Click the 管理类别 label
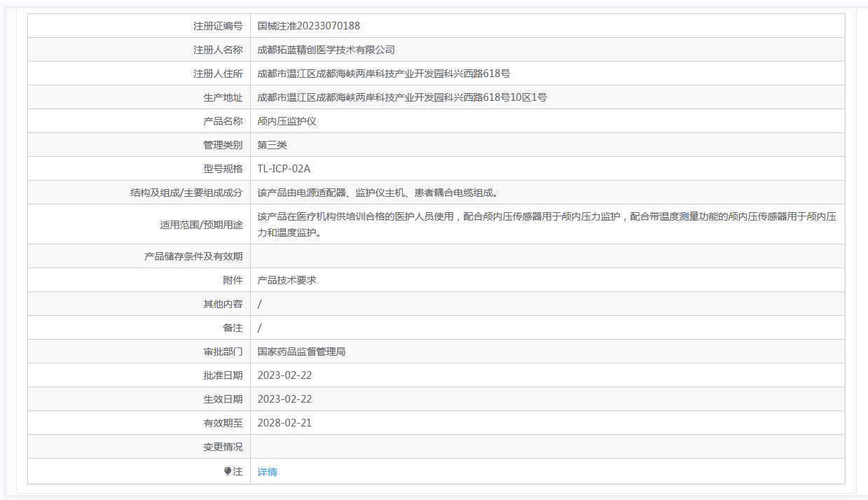 tap(223, 145)
